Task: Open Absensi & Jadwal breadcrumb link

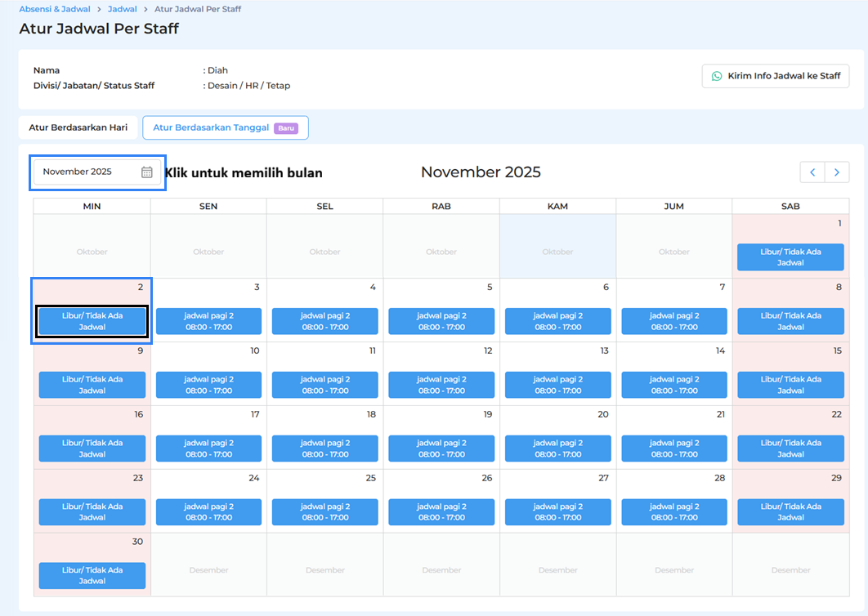Action: tap(55, 9)
